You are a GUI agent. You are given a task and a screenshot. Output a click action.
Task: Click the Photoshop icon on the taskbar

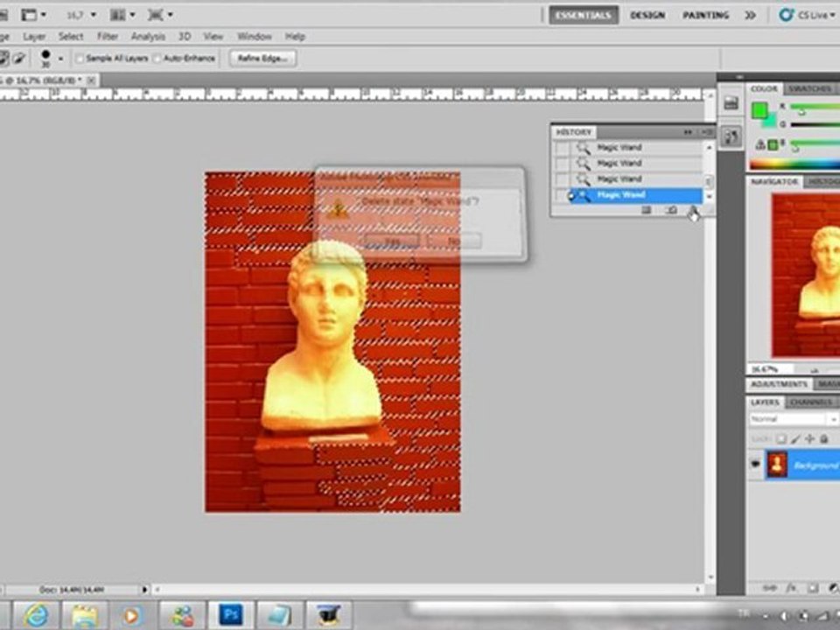click(x=230, y=615)
